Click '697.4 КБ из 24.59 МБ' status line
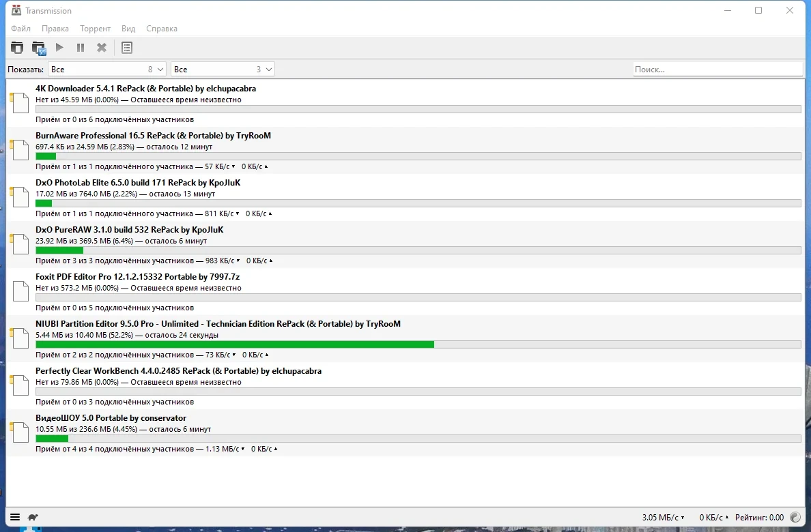 pos(124,147)
